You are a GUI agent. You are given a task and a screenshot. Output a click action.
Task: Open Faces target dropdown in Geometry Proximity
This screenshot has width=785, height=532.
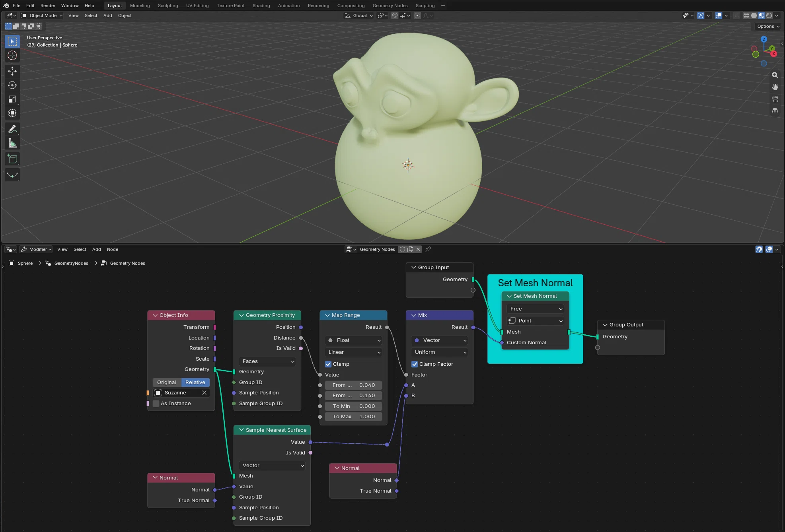[268, 361]
